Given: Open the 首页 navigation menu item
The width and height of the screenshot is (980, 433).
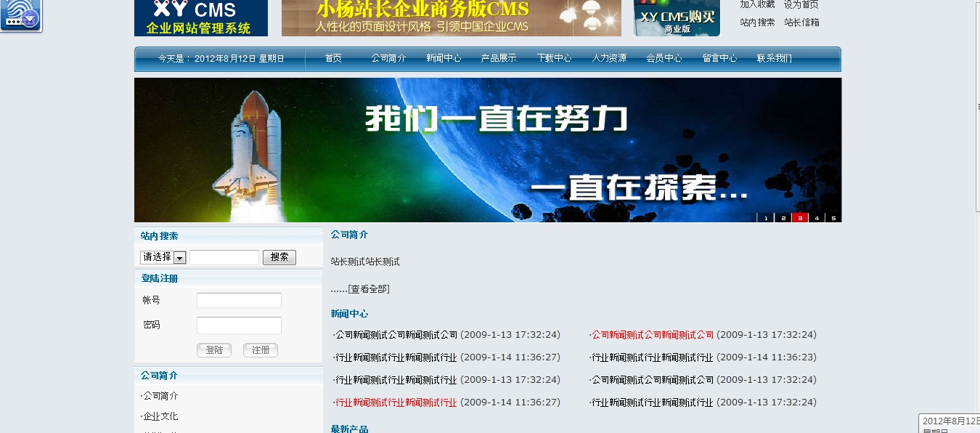Looking at the screenshot, I should (x=333, y=58).
